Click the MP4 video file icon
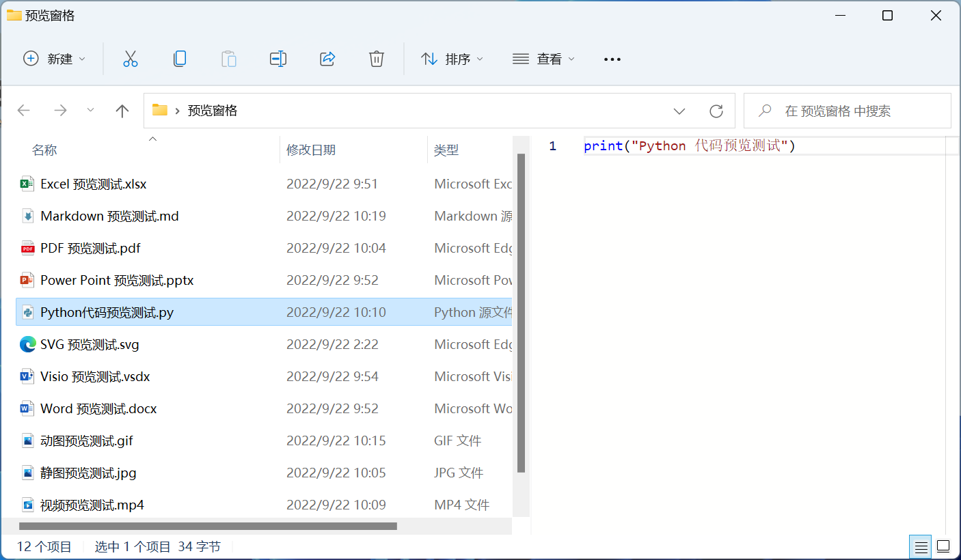This screenshot has width=961, height=560. coord(27,505)
